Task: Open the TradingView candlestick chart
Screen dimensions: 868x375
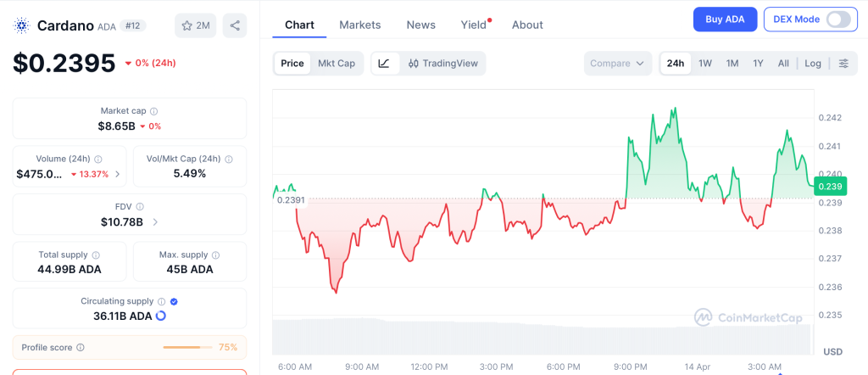Action: (442, 64)
